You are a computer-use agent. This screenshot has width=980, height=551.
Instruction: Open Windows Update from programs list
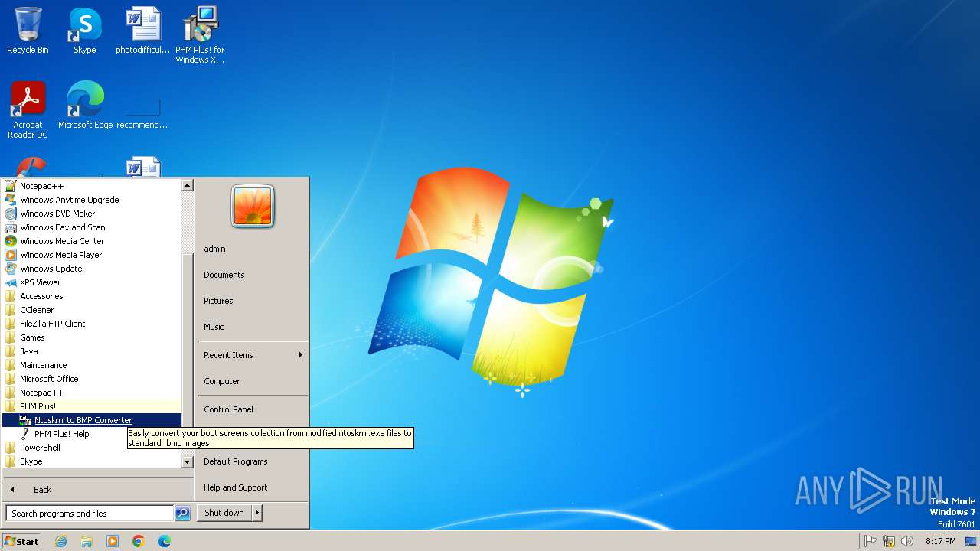click(92, 269)
